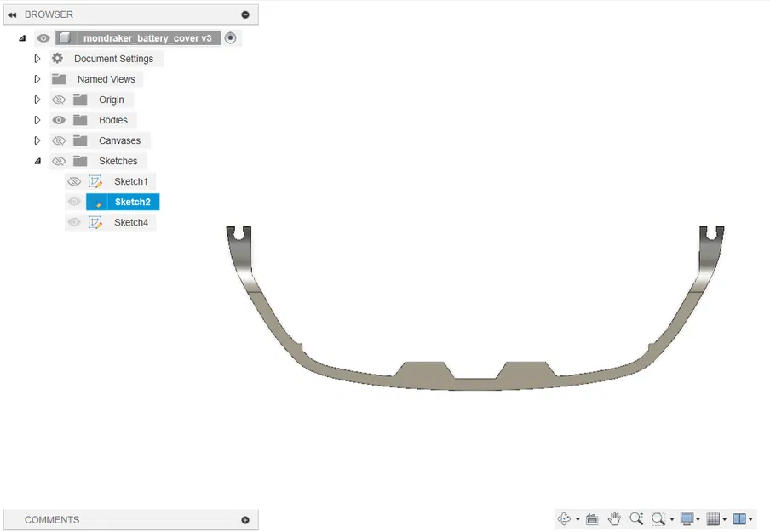
Task: Click the Fit zoom icon in navigation bar
Action: (x=658, y=518)
